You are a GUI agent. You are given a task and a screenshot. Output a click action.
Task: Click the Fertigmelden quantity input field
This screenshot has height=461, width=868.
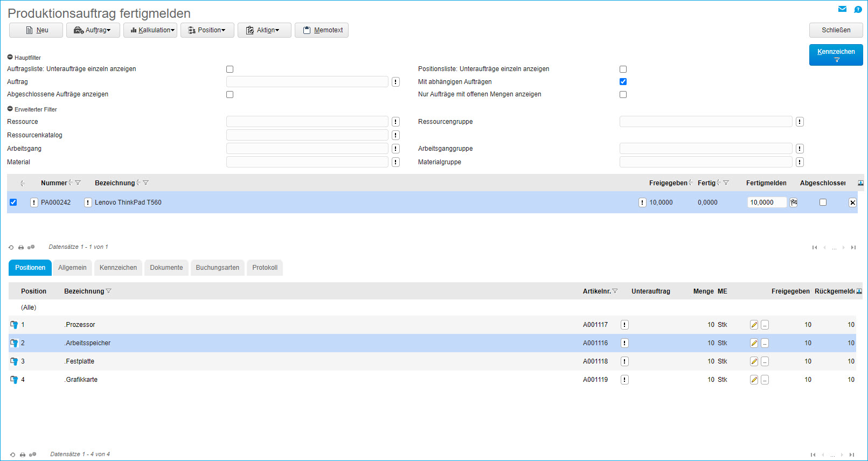766,202
